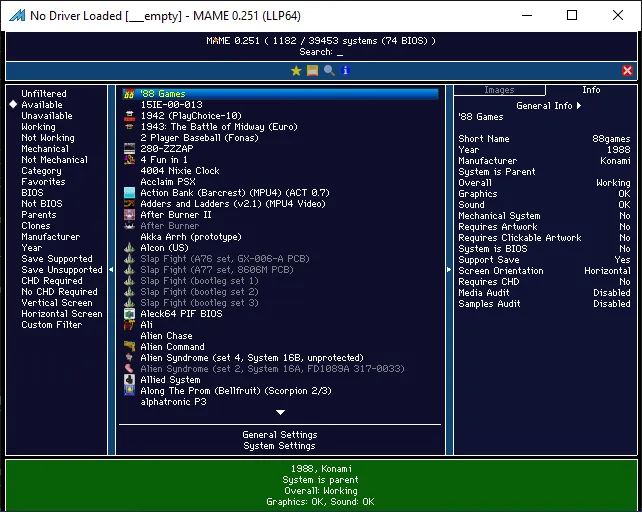
Task: Select the Not Mechanical filter
Action: click(54, 160)
